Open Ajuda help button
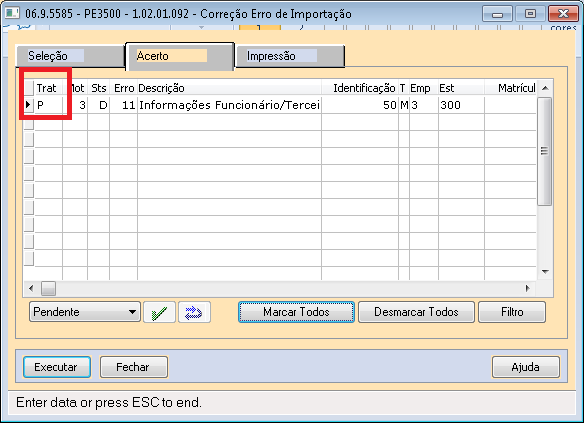The image size is (584, 423). [x=526, y=367]
